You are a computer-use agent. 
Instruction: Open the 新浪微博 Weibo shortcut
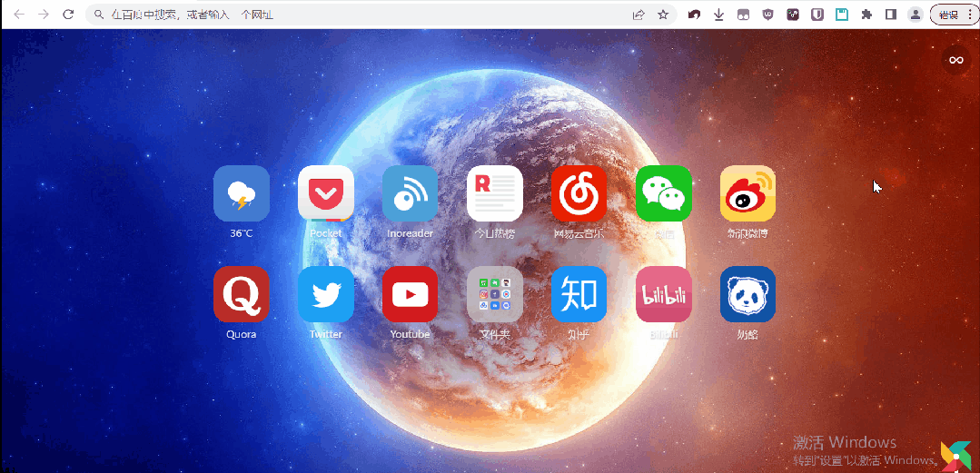point(747,193)
